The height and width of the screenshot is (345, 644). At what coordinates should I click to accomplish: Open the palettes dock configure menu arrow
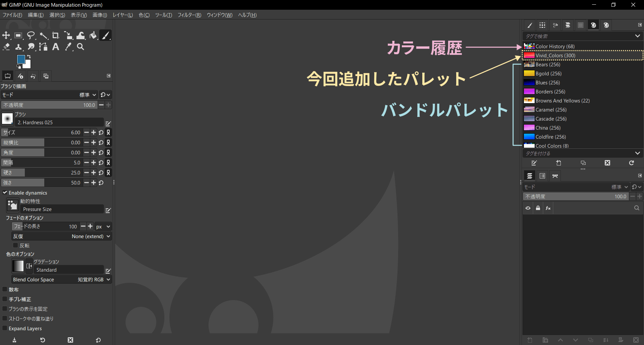pyautogui.click(x=640, y=25)
